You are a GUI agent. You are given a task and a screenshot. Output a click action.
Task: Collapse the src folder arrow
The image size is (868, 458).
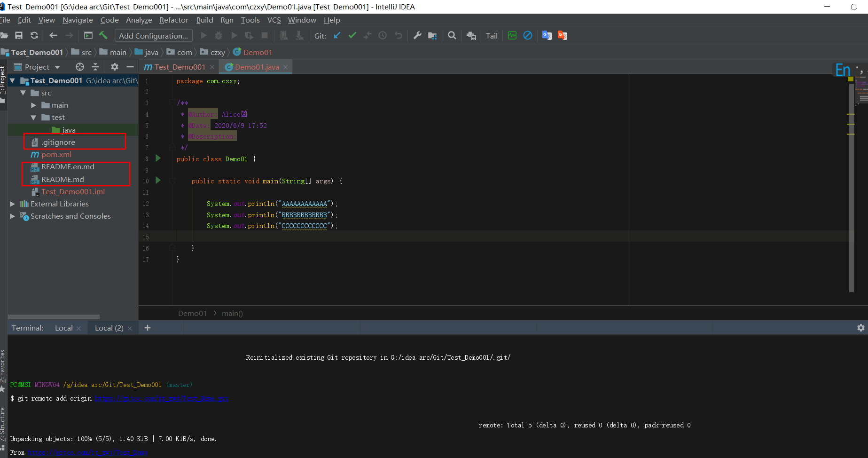click(23, 93)
